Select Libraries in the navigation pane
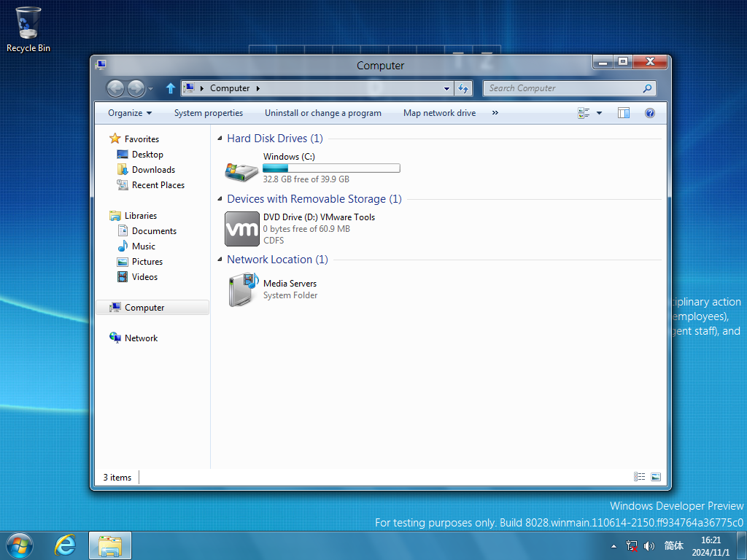 pos(141,216)
